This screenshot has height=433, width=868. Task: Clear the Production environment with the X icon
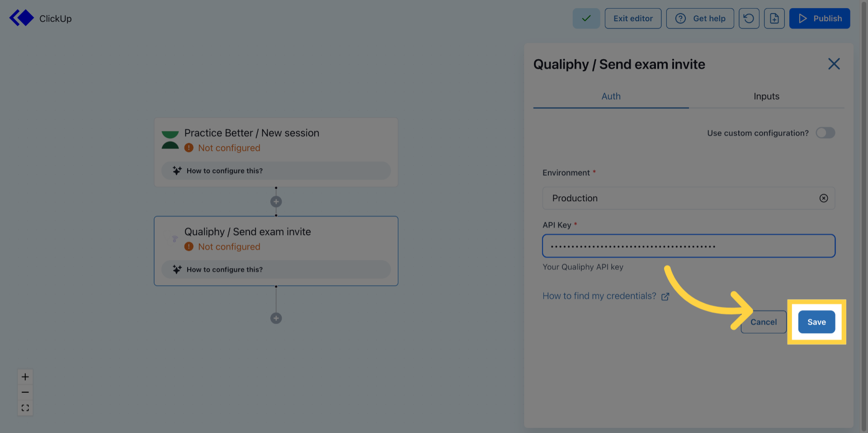823,198
